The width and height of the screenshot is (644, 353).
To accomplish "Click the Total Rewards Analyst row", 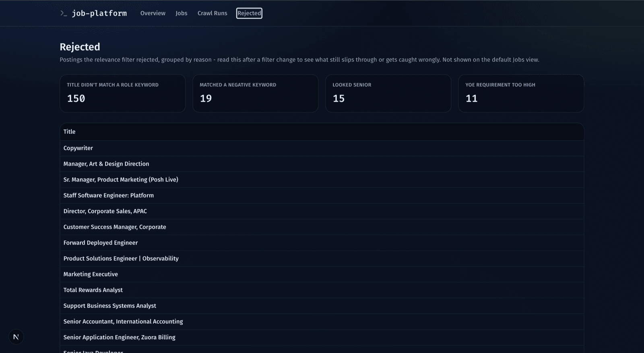I will click(x=322, y=290).
